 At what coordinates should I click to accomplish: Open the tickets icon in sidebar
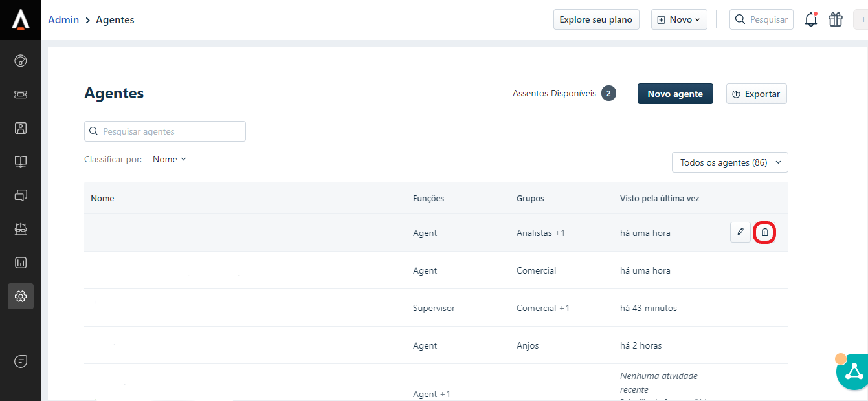coord(21,94)
